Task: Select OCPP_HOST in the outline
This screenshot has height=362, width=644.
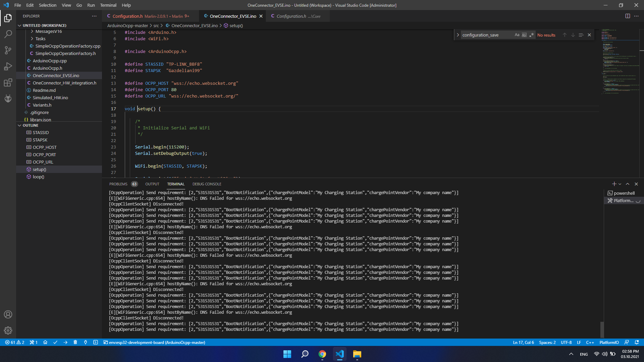Action: tap(59, 147)
